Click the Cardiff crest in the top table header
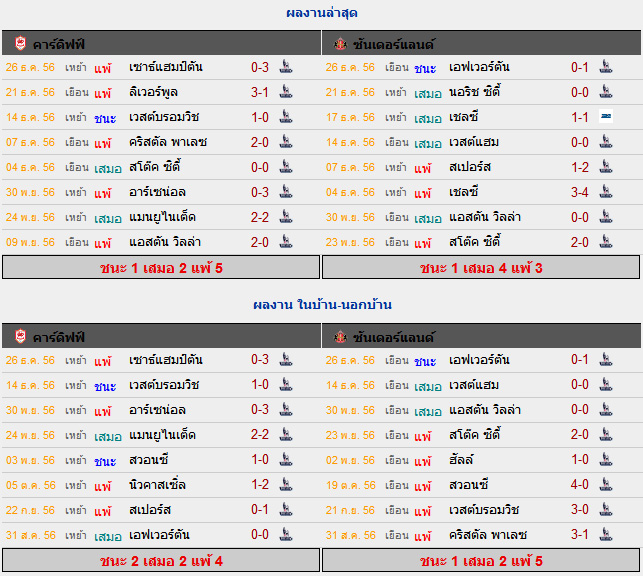Screen dimensions: 643x576 [21, 43]
